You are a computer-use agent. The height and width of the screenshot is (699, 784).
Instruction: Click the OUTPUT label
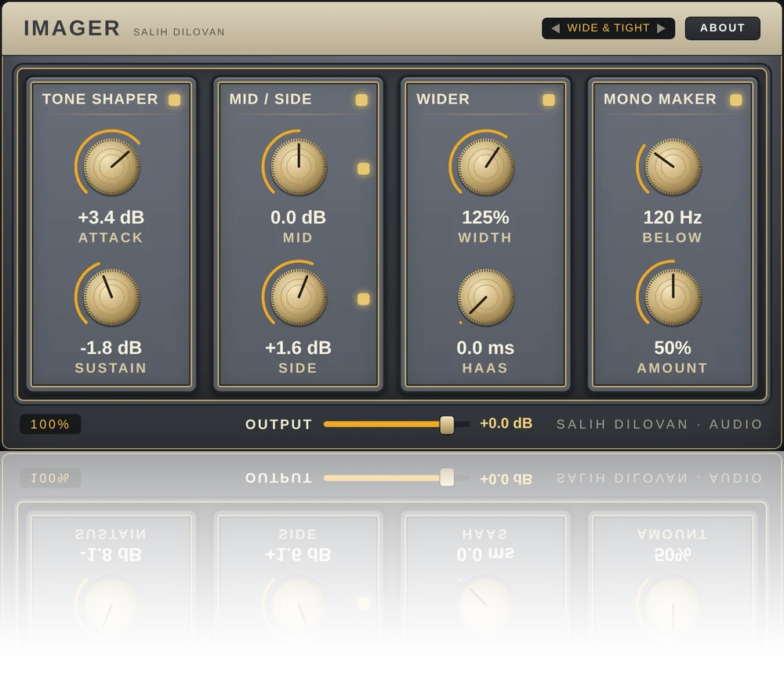(278, 424)
